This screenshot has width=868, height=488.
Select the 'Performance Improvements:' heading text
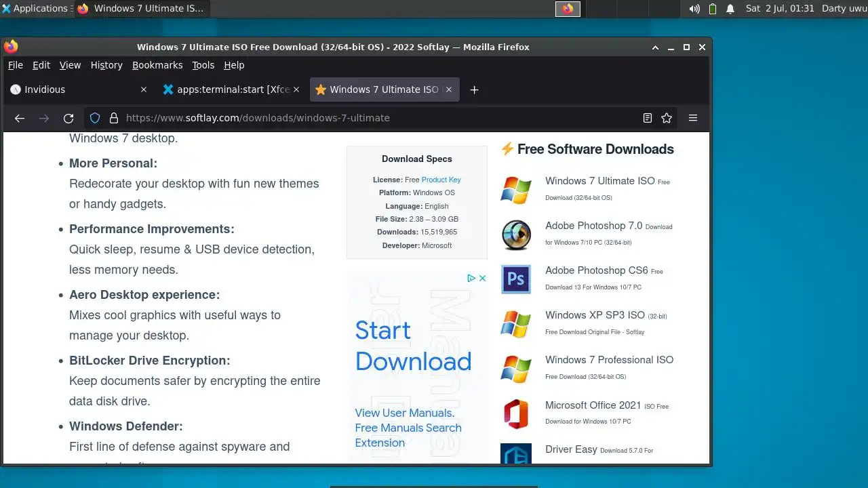coord(152,229)
